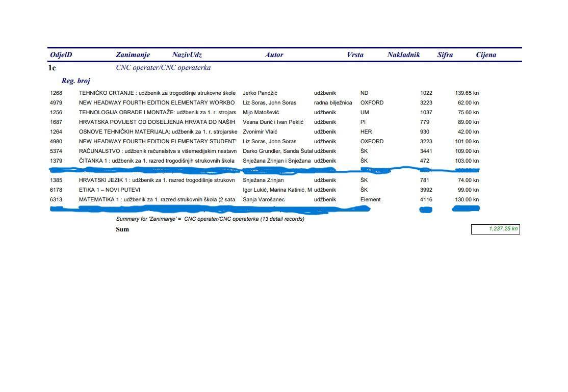568x392 pixels.
Task: Select registration number 1264
Action: coord(56,132)
